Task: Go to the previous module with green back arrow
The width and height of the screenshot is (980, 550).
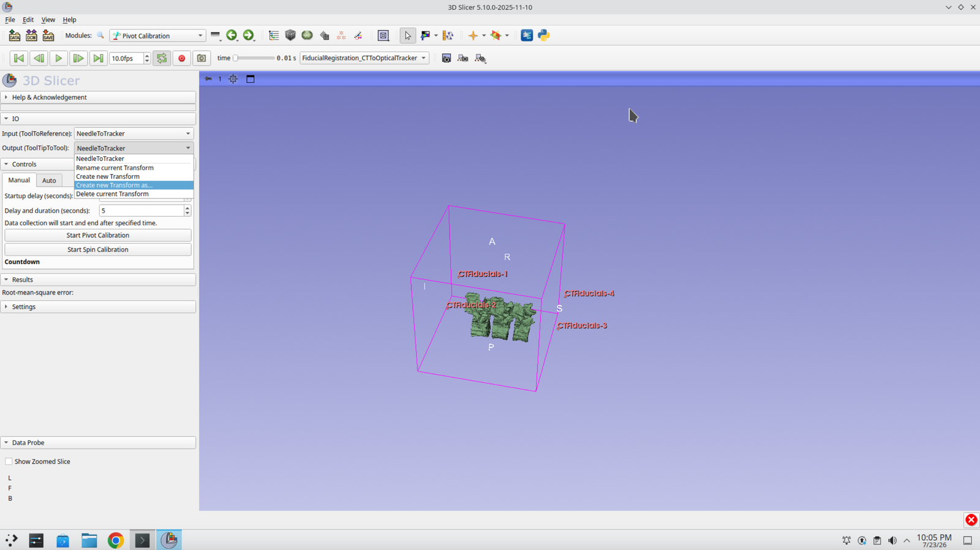Action: pos(232,36)
